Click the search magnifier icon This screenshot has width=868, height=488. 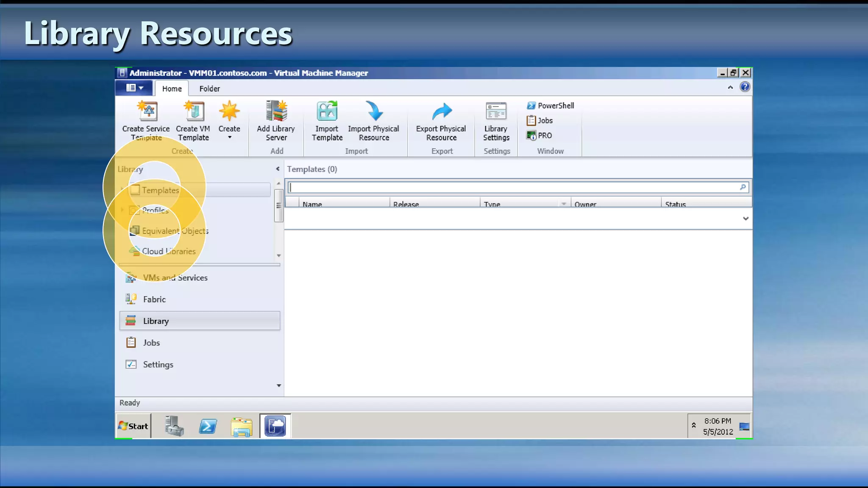point(743,187)
